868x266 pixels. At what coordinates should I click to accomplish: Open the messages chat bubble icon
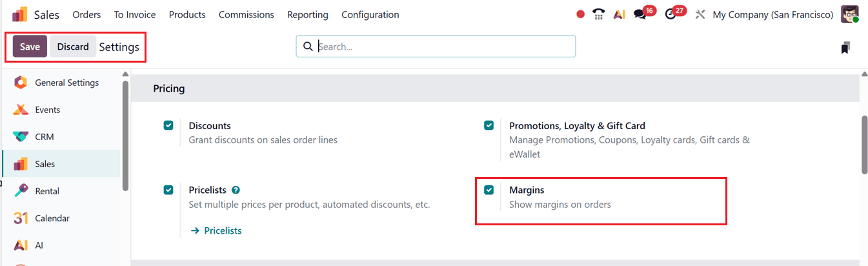coord(640,14)
